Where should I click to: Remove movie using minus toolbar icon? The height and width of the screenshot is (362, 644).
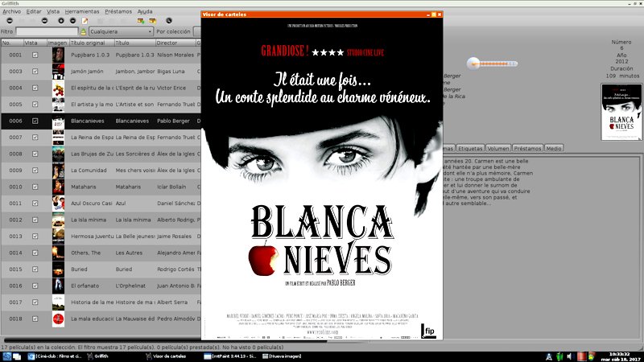[x=72, y=21]
